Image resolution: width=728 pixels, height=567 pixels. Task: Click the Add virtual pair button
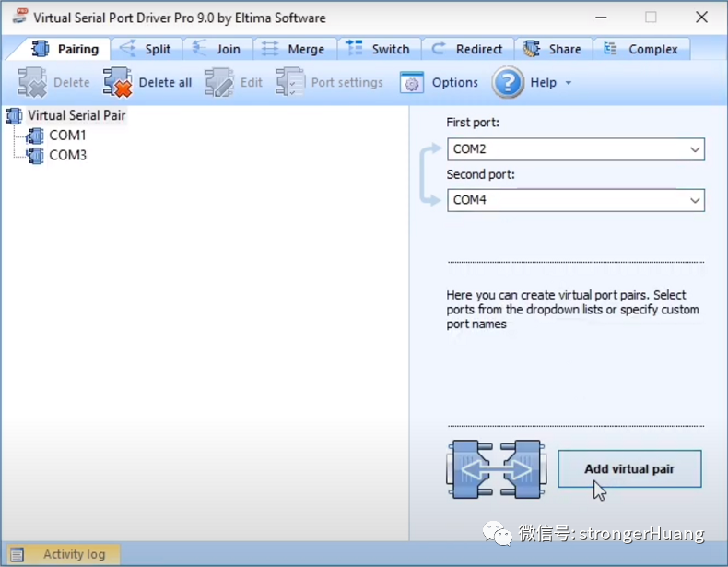pos(629,469)
